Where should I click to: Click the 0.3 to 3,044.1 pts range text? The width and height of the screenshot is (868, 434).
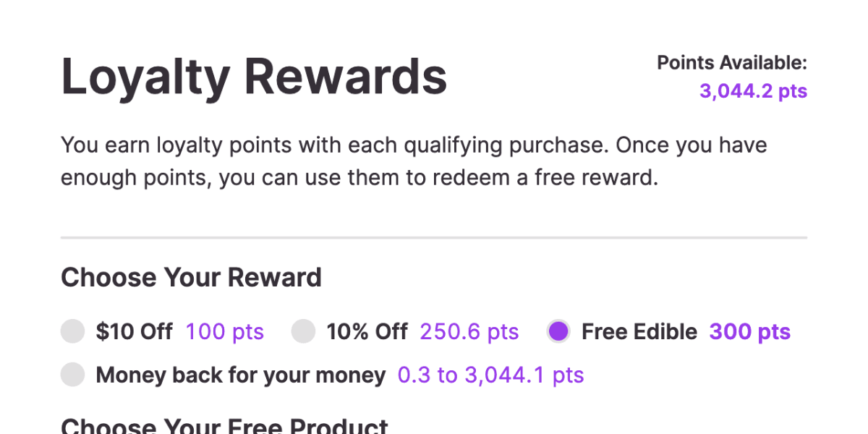[490, 375]
